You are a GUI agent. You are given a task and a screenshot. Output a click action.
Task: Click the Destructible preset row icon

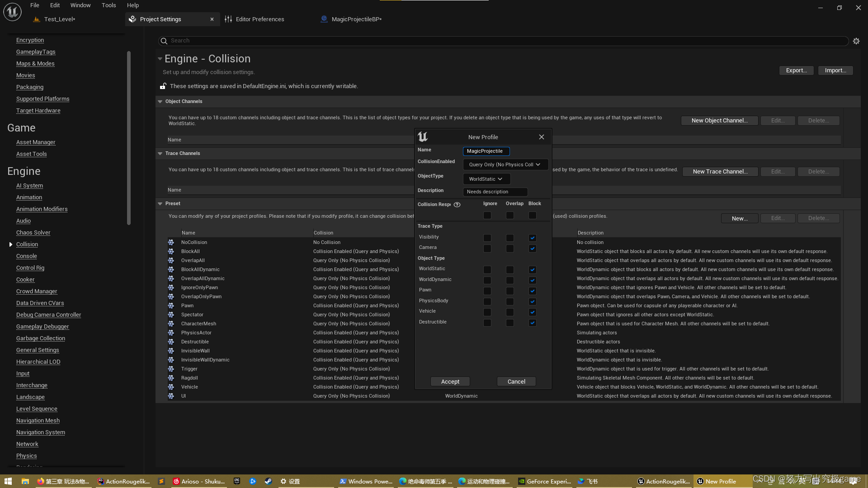tap(171, 342)
